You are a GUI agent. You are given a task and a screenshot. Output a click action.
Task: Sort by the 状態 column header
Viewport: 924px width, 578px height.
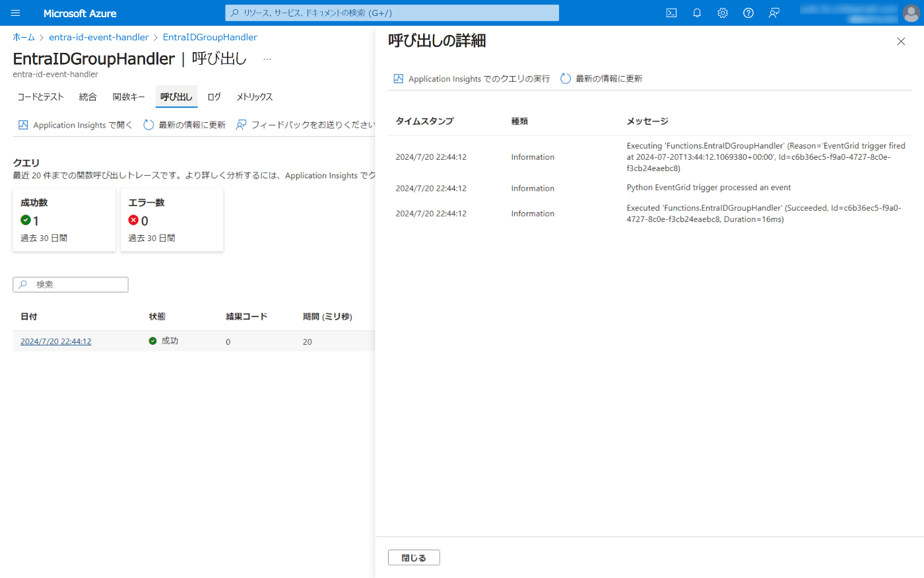157,317
